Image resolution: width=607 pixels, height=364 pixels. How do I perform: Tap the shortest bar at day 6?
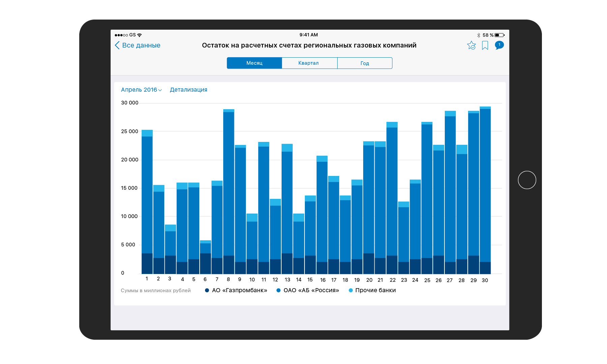pos(205,257)
